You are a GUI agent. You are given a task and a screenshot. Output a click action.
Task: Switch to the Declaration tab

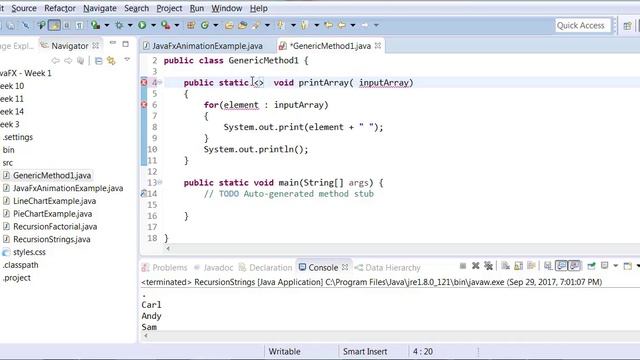266,268
